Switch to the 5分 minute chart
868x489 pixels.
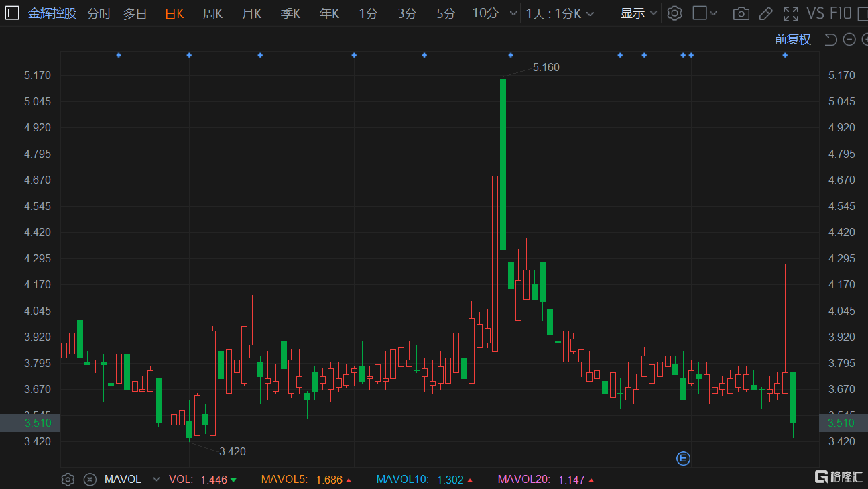[x=446, y=13]
